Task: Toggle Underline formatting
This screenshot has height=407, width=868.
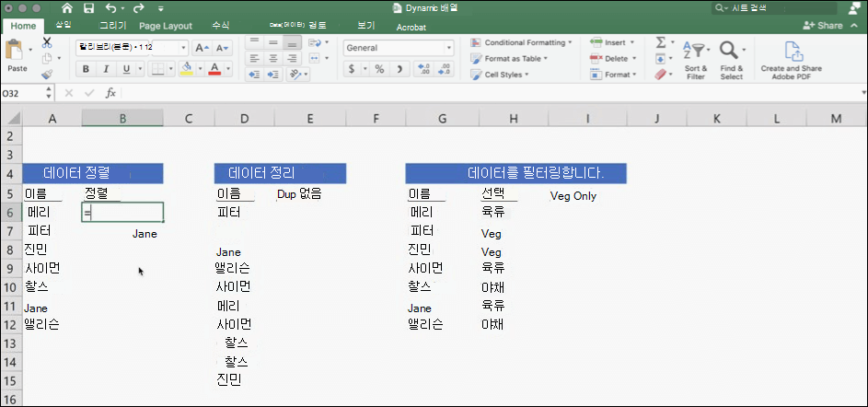Action: coord(126,69)
